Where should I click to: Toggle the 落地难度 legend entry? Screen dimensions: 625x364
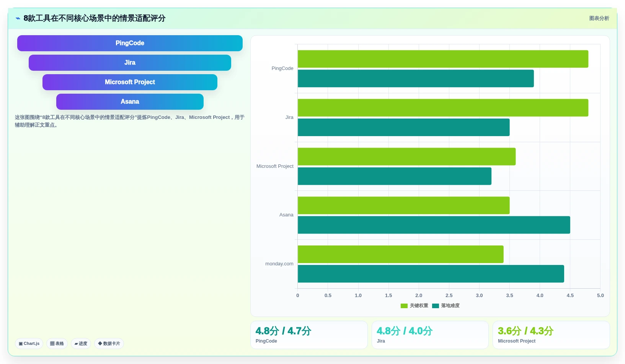pyautogui.click(x=446, y=305)
